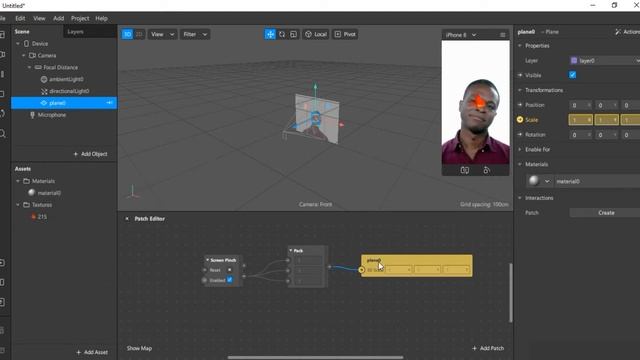
Task: Collapse the Camera tree node
Action: 24,55
